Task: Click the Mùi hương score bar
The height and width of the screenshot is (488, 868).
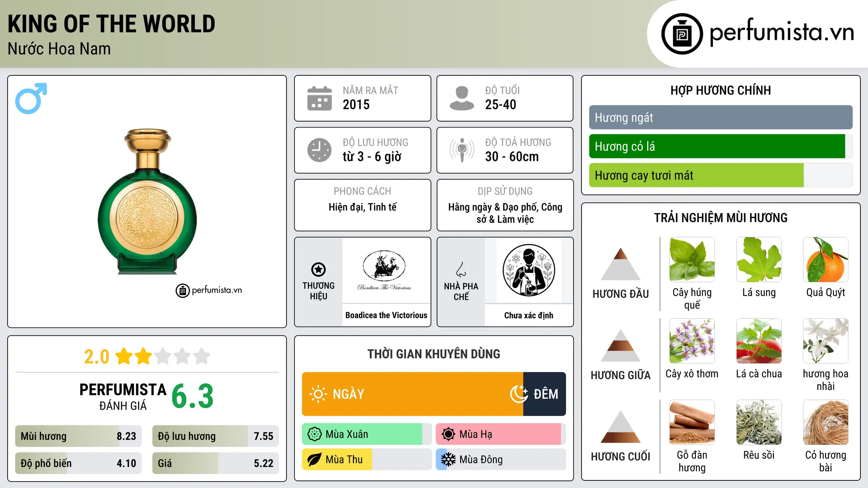Action: [78, 436]
